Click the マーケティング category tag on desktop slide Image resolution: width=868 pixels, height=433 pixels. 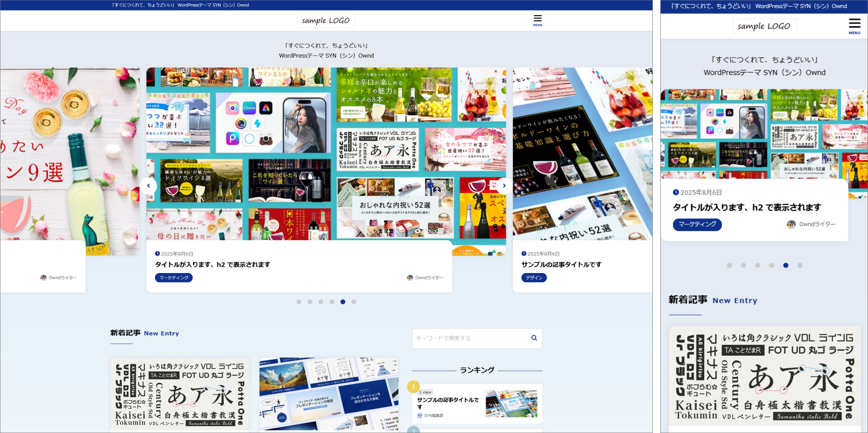[x=174, y=278]
